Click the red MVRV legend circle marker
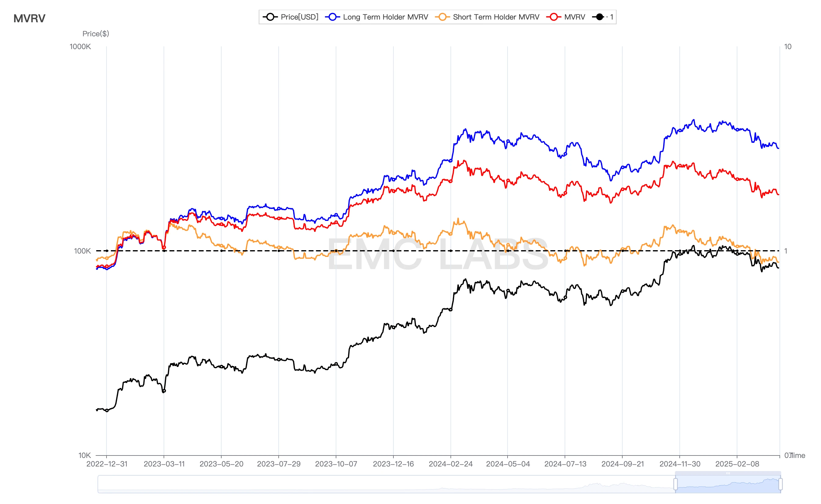Screen dimensions: 821x504 [x=554, y=17]
